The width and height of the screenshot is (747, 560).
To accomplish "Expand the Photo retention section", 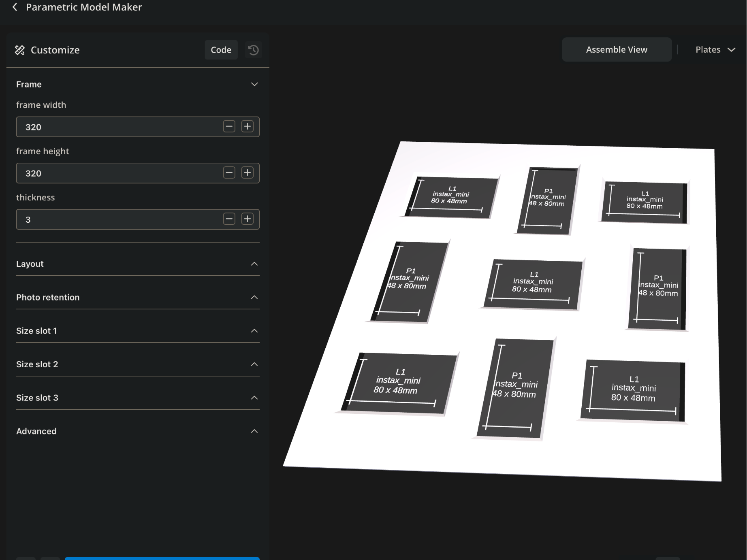I will 138,297.
